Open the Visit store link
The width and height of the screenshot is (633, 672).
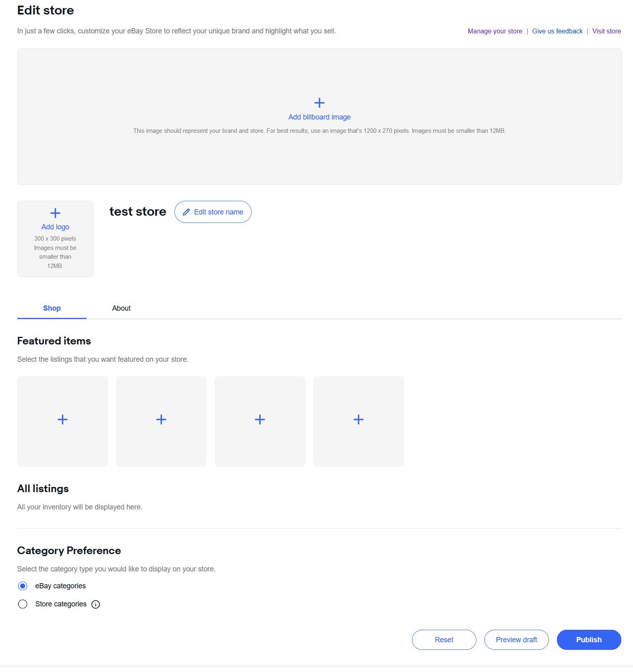[606, 31]
